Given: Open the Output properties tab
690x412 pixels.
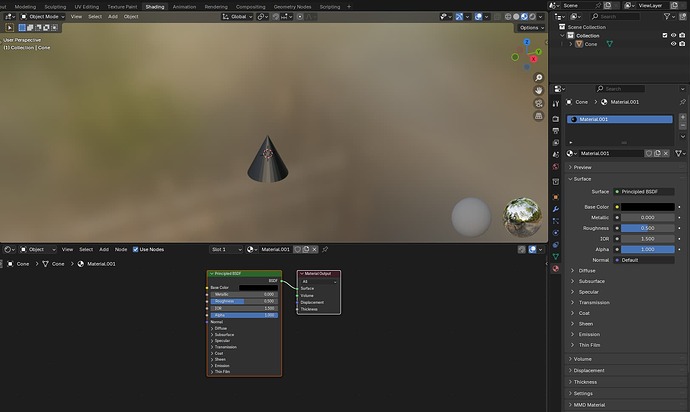Looking at the screenshot, I should pyautogui.click(x=556, y=131).
